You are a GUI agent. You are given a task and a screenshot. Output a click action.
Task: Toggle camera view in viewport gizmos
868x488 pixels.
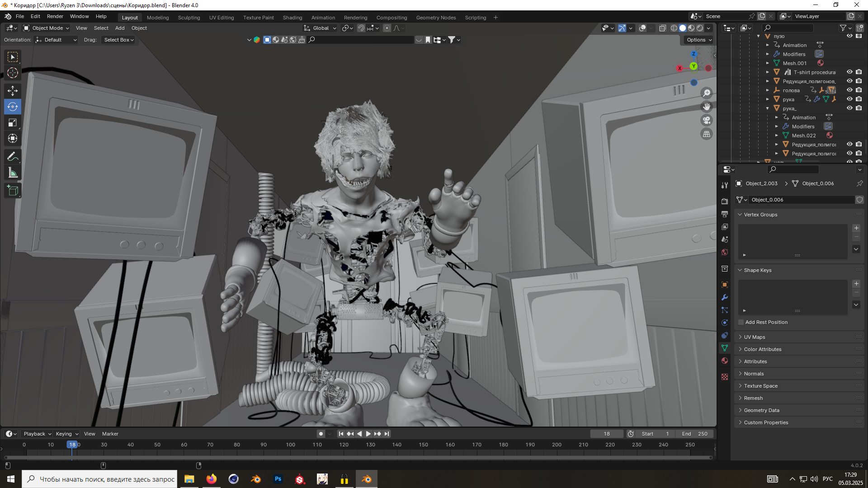[x=707, y=120]
